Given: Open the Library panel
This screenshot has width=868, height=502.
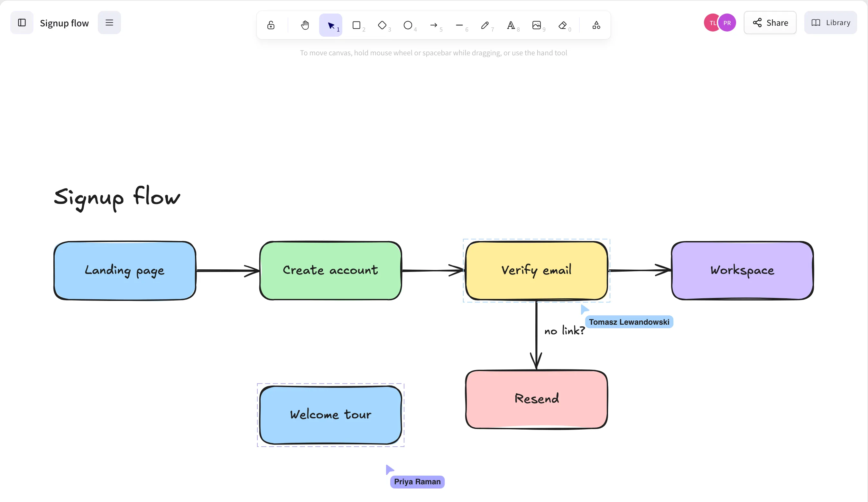Looking at the screenshot, I should [x=830, y=23].
